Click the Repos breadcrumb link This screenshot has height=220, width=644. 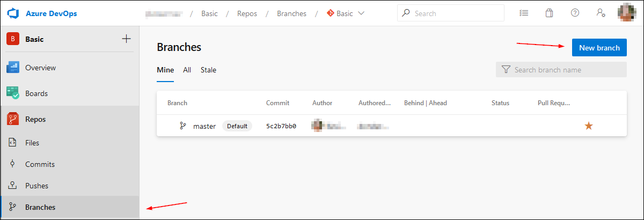[x=247, y=13]
